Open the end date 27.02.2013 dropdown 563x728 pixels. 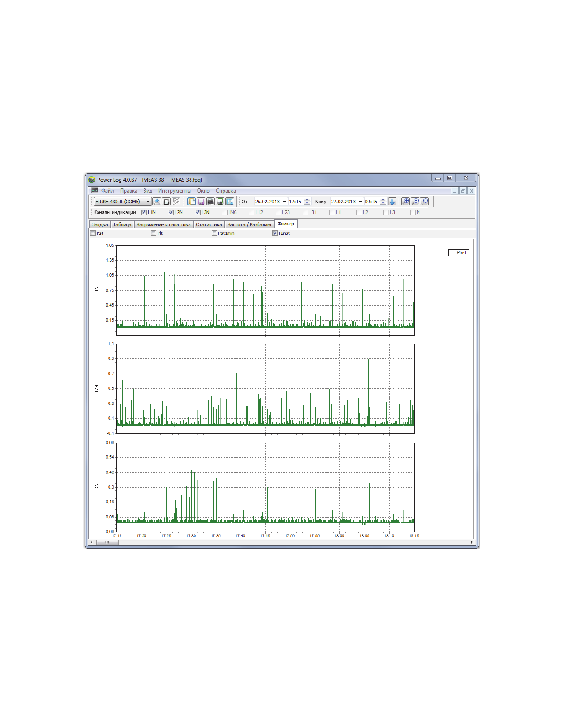pos(360,201)
